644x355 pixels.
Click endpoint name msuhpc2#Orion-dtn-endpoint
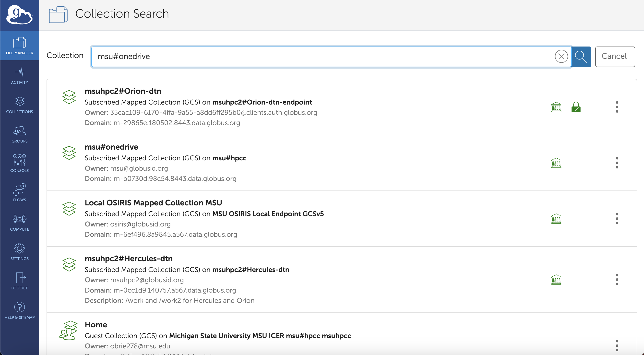point(262,102)
